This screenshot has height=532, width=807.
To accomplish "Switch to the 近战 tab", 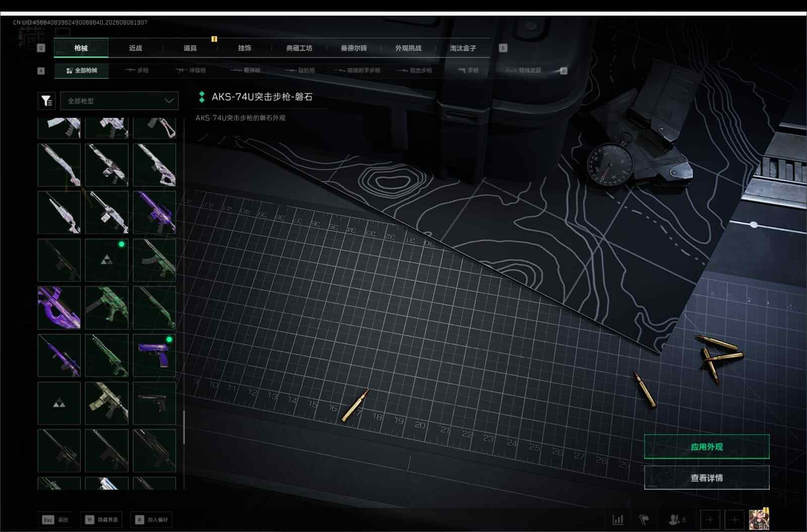I will (x=136, y=48).
